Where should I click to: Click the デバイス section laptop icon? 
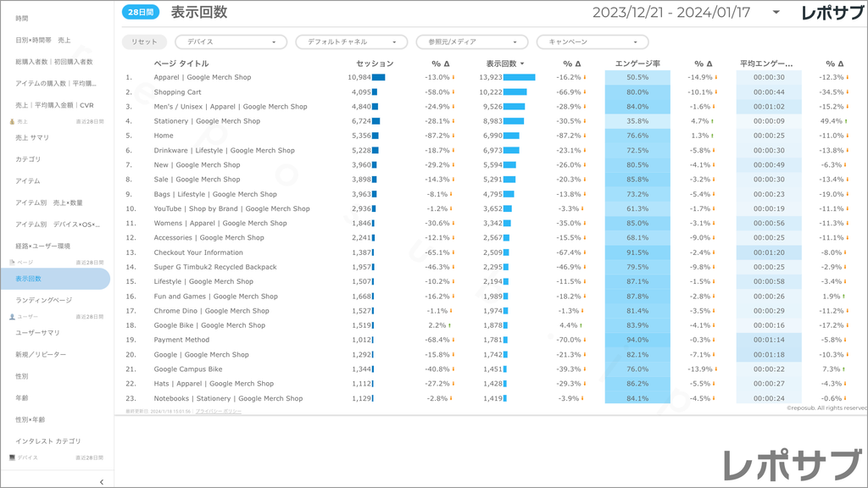pos(11,457)
